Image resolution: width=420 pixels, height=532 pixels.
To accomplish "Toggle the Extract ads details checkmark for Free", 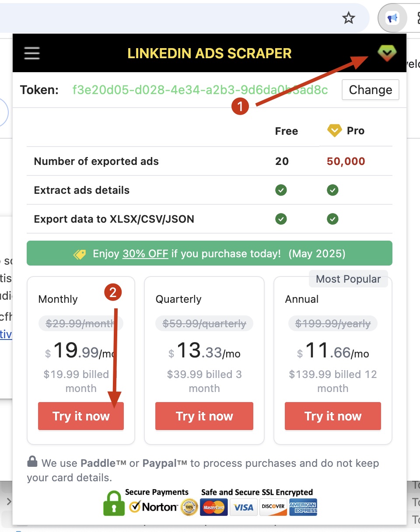I will pos(281,190).
